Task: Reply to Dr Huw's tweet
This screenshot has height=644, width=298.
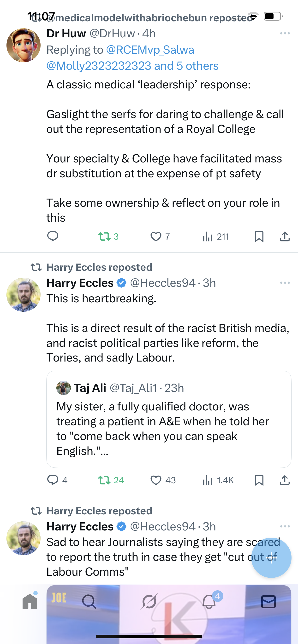Action: (53, 236)
